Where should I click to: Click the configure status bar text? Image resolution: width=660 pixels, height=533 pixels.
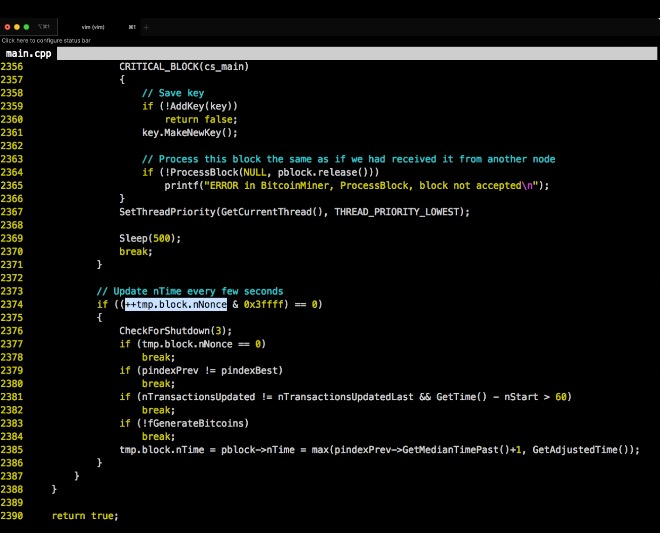(x=43, y=40)
